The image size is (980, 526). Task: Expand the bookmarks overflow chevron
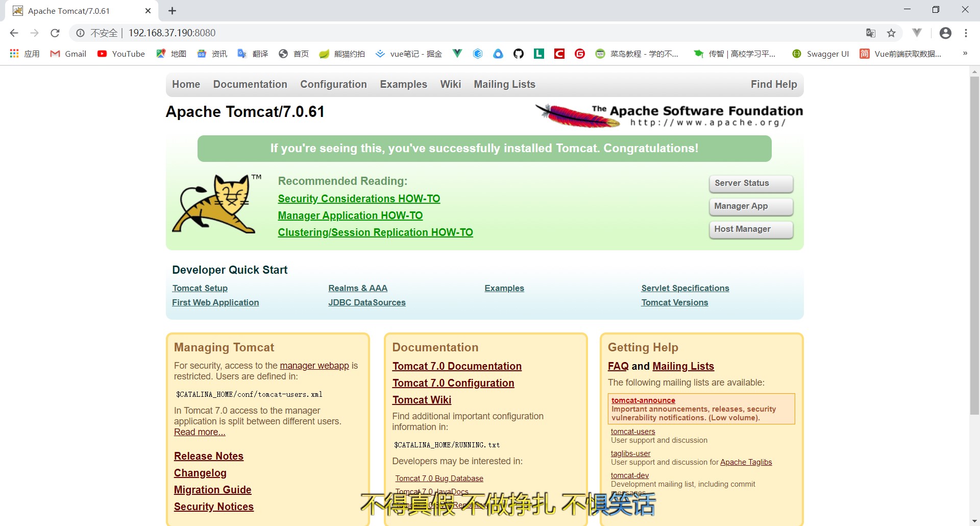tap(965, 53)
